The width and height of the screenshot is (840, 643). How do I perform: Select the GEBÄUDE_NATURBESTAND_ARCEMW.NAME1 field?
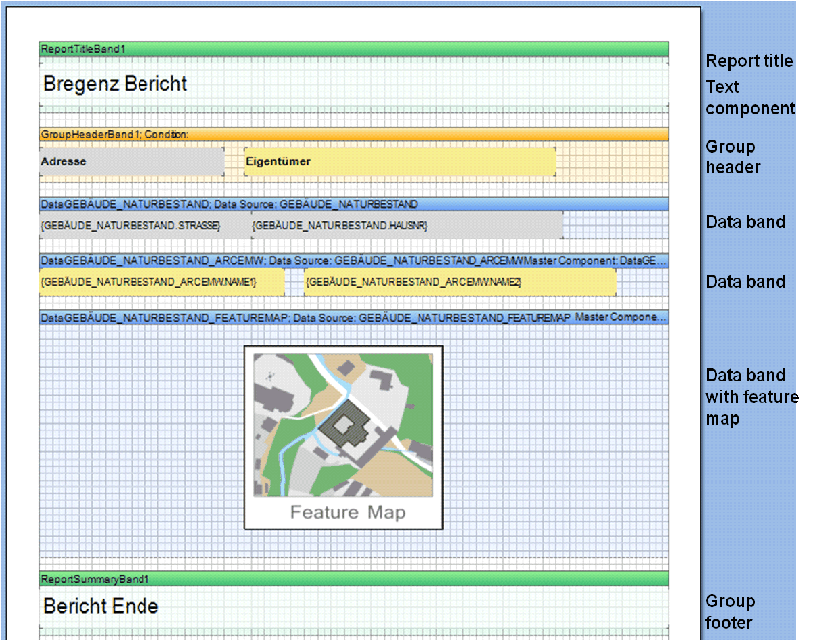point(161,283)
